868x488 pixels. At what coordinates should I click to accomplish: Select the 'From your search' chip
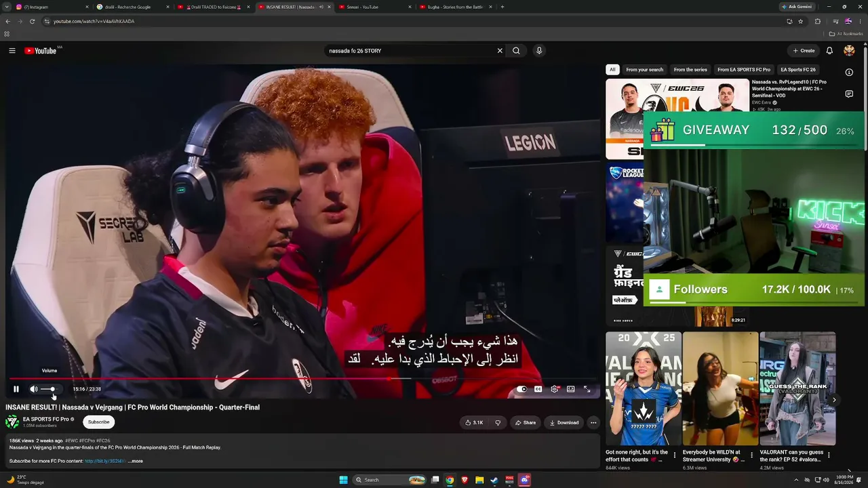pos(645,70)
